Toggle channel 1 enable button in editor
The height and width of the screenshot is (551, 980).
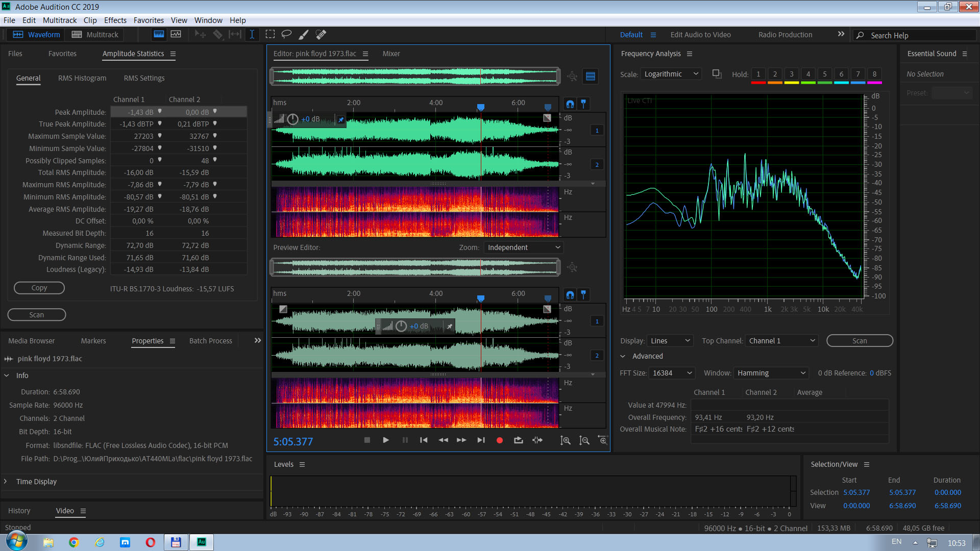597,131
